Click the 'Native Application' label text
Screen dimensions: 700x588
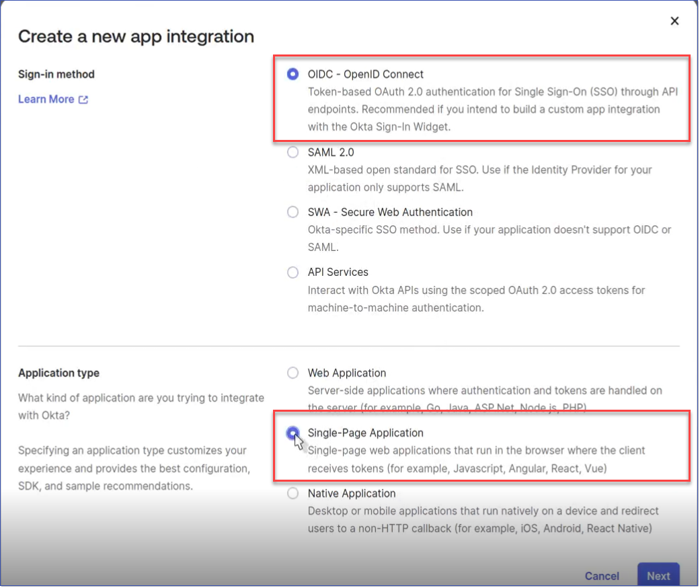coord(351,493)
